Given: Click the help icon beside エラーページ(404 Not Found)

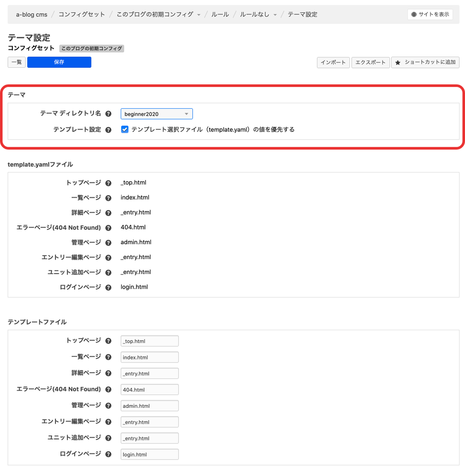Looking at the screenshot, I should [x=108, y=227].
